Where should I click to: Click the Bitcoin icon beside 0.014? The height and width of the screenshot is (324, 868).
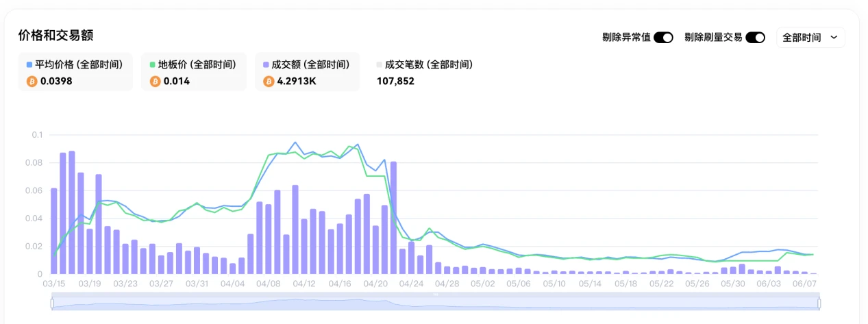pos(154,81)
